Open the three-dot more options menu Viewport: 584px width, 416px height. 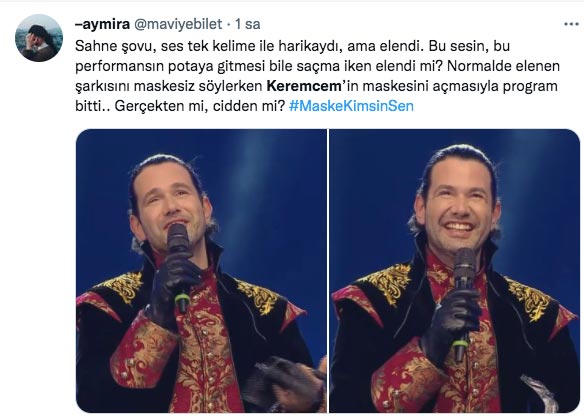(571, 24)
